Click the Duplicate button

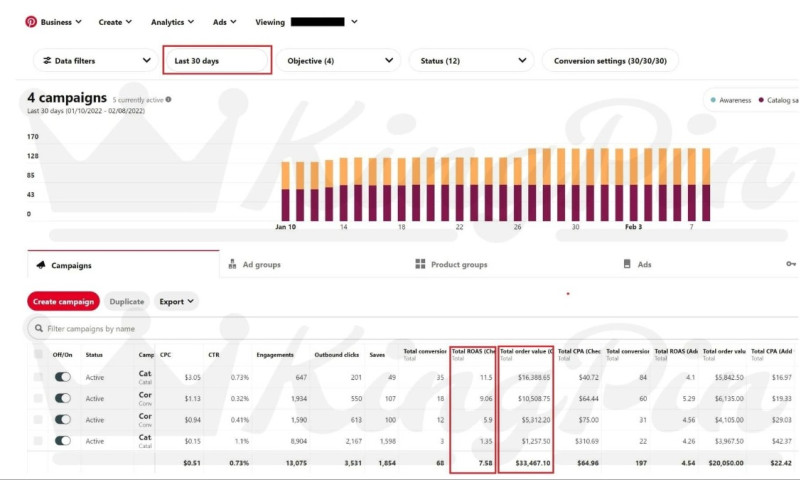click(x=126, y=301)
